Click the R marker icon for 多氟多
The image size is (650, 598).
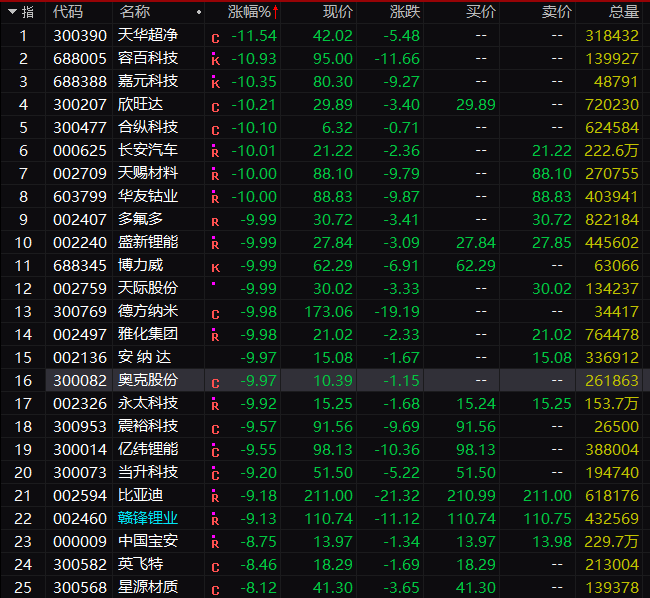click(215, 222)
